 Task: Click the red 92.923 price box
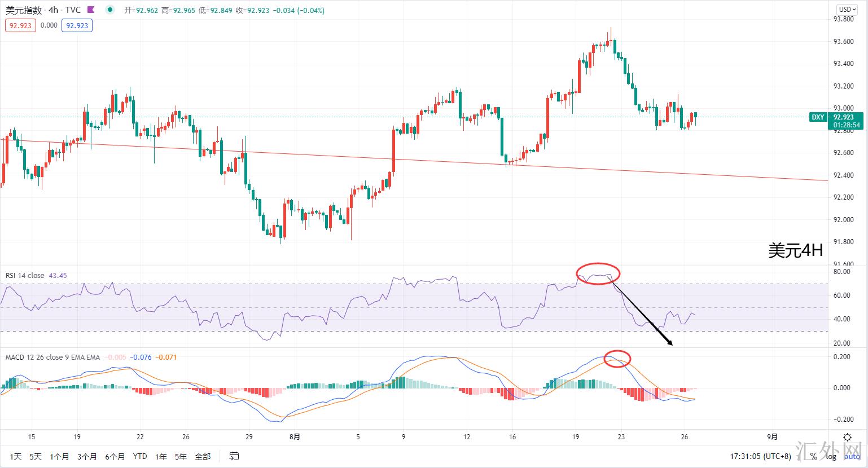tap(20, 25)
